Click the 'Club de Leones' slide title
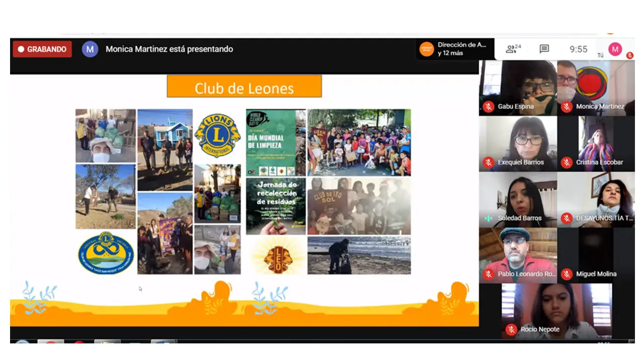Image resolution: width=644 pixels, height=362 pixels. point(244,87)
